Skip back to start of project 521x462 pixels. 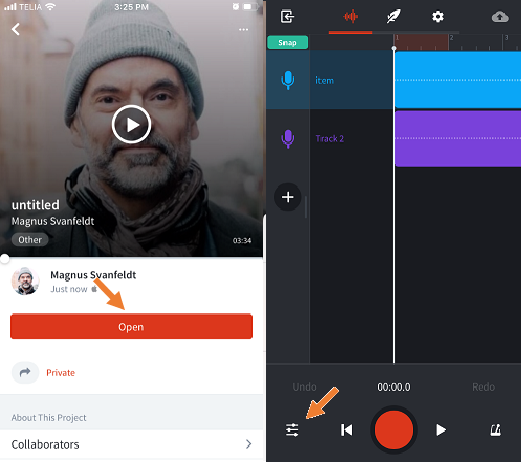click(x=346, y=430)
